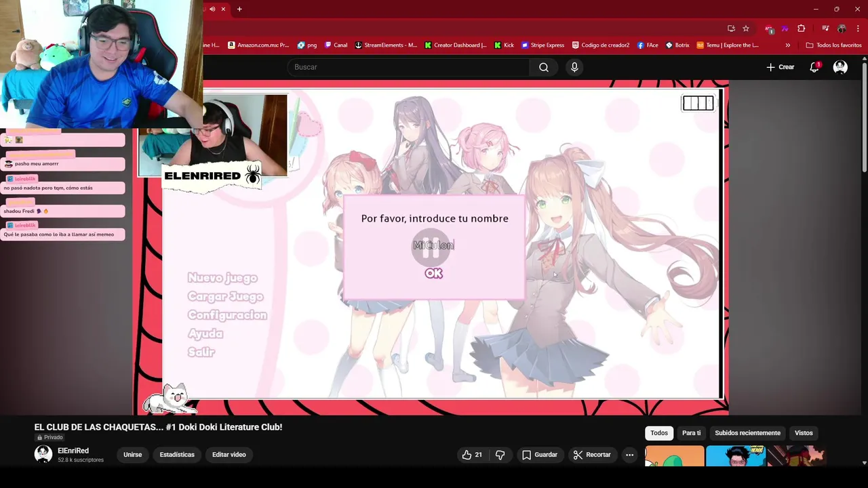Open more actions three-dot menu

[x=630, y=455]
